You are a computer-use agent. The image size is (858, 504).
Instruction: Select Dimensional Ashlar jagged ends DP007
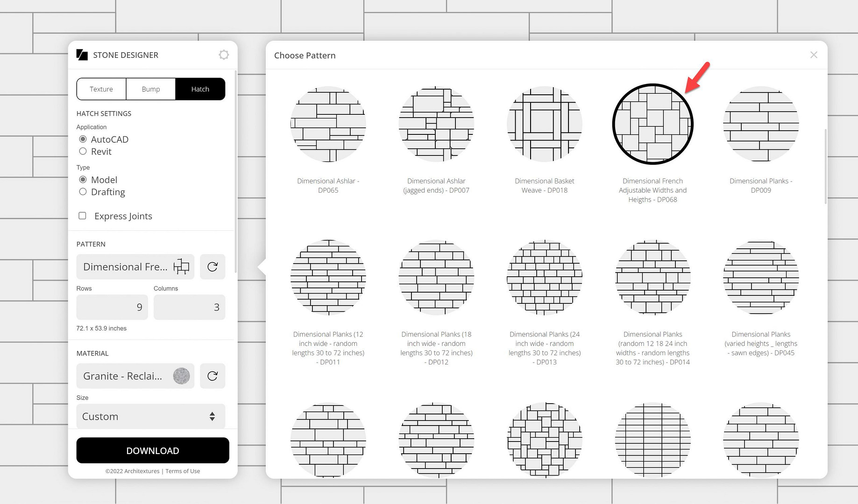(436, 124)
